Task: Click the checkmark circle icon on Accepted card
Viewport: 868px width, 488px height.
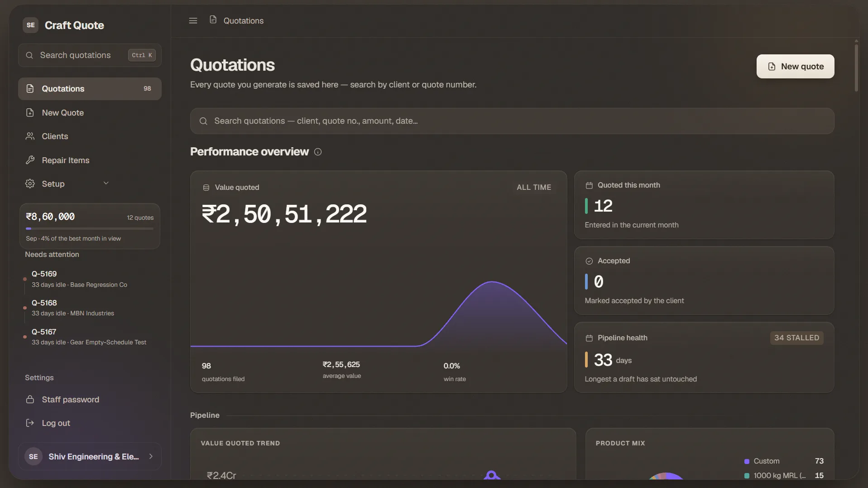Action: coord(589,261)
